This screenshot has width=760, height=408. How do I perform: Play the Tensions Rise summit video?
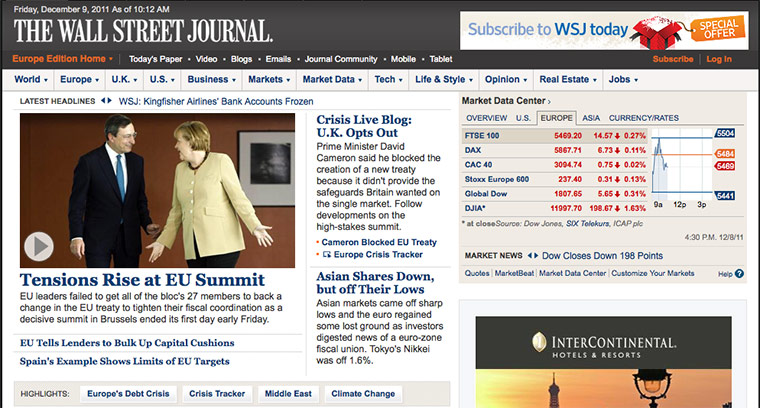pos(39,246)
